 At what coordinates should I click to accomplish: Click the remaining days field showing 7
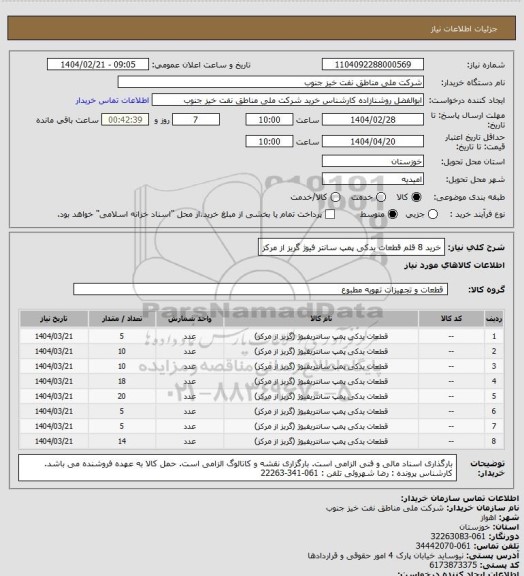point(196,120)
